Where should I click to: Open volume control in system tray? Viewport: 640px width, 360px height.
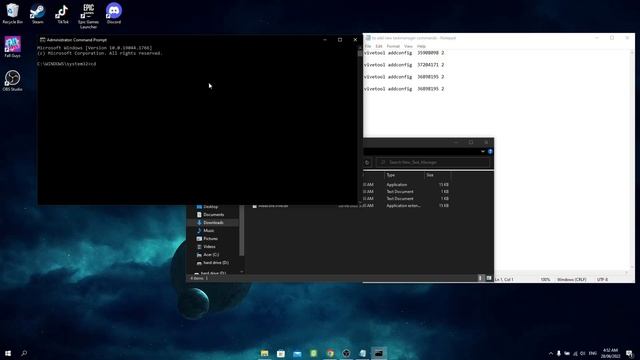click(583, 353)
